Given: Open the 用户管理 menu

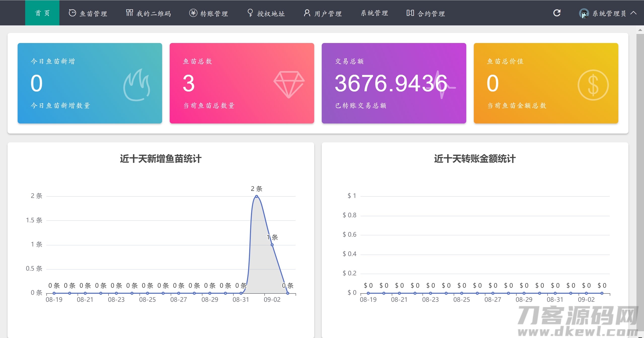Looking at the screenshot, I should coord(328,14).
